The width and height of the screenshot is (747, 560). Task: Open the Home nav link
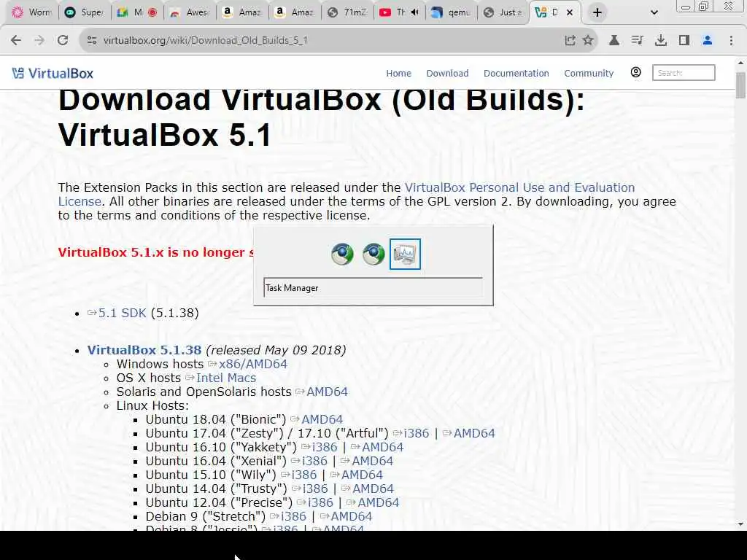click(x=399, y=74)
